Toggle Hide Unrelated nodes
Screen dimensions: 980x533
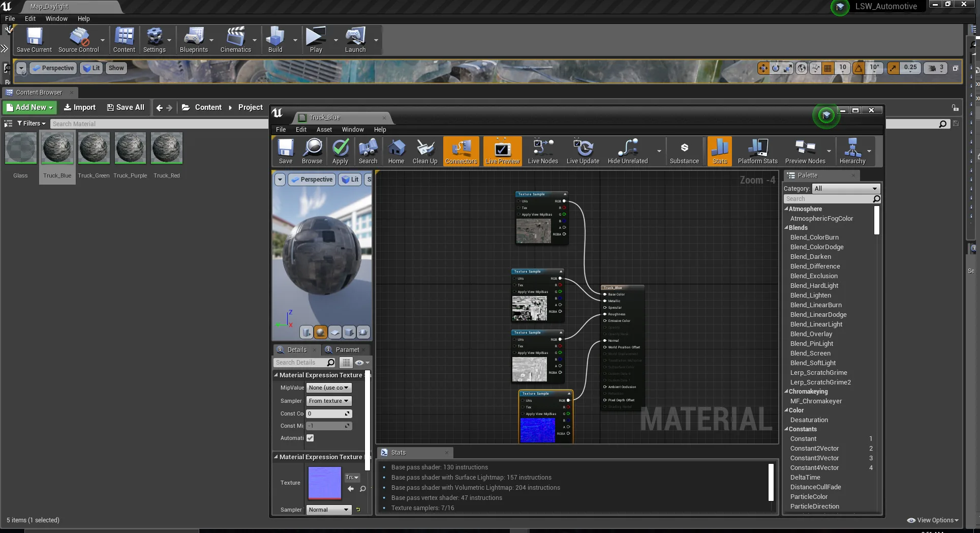(x=628, y=151)
